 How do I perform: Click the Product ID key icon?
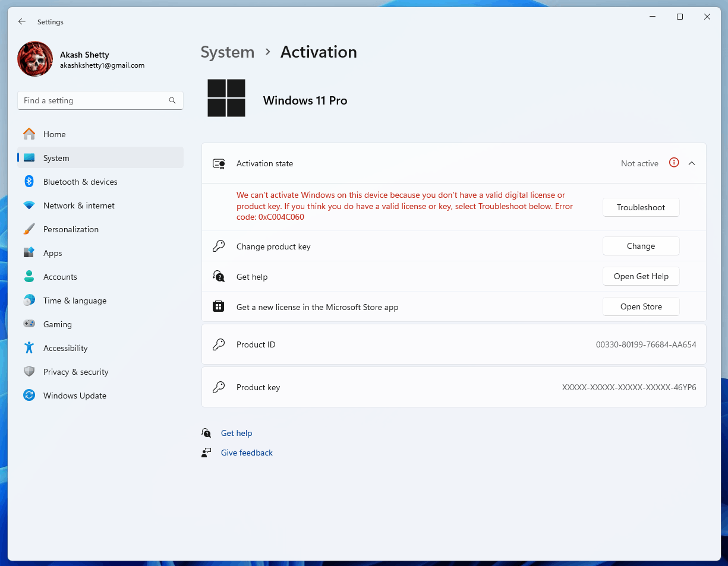click(219, 344)
